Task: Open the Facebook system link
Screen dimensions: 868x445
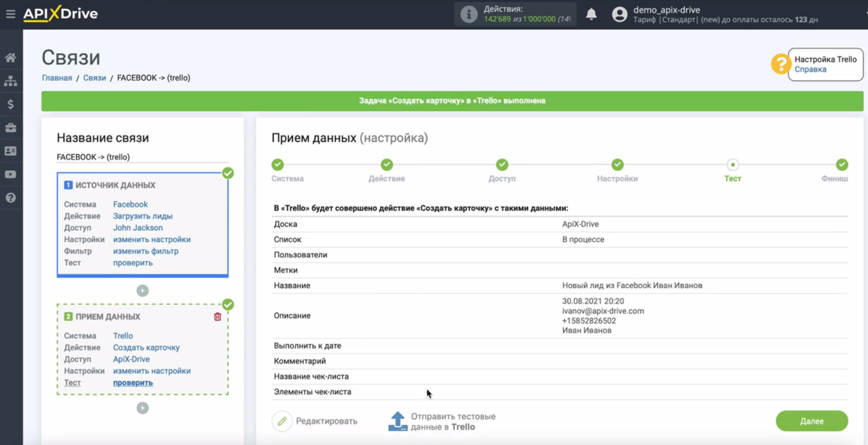Action: point(130,204)
